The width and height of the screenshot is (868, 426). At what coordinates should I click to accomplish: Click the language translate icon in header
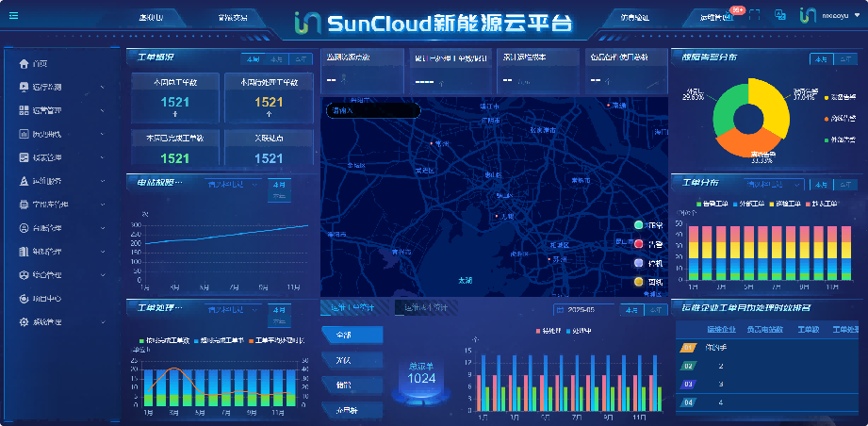780,16
